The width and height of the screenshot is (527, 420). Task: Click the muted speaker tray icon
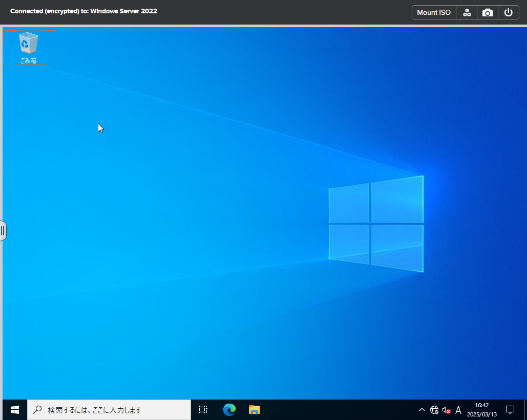[x=447, y=410]
